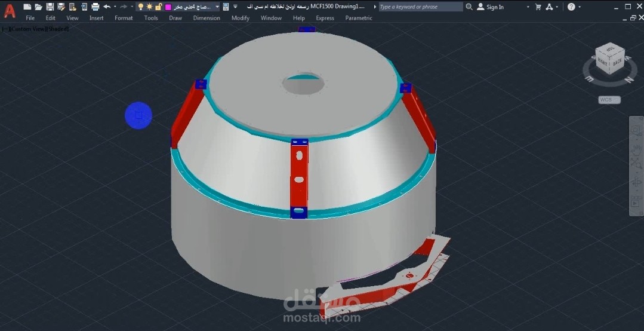Click Save to Web and Mobile icon
Viewport: 644px width, 331px height.
point(84,7)
